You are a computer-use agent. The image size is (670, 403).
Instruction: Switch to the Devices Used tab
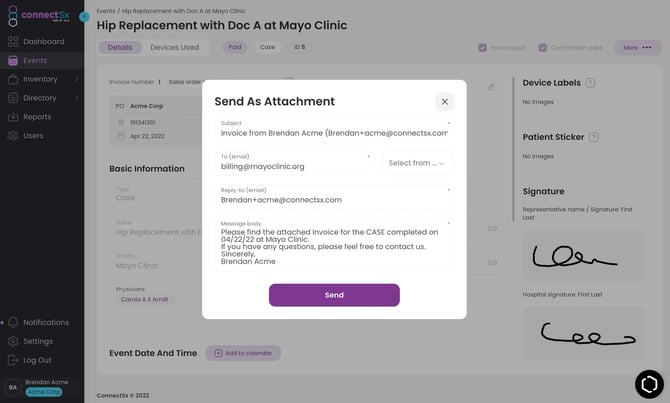(174, 47)
